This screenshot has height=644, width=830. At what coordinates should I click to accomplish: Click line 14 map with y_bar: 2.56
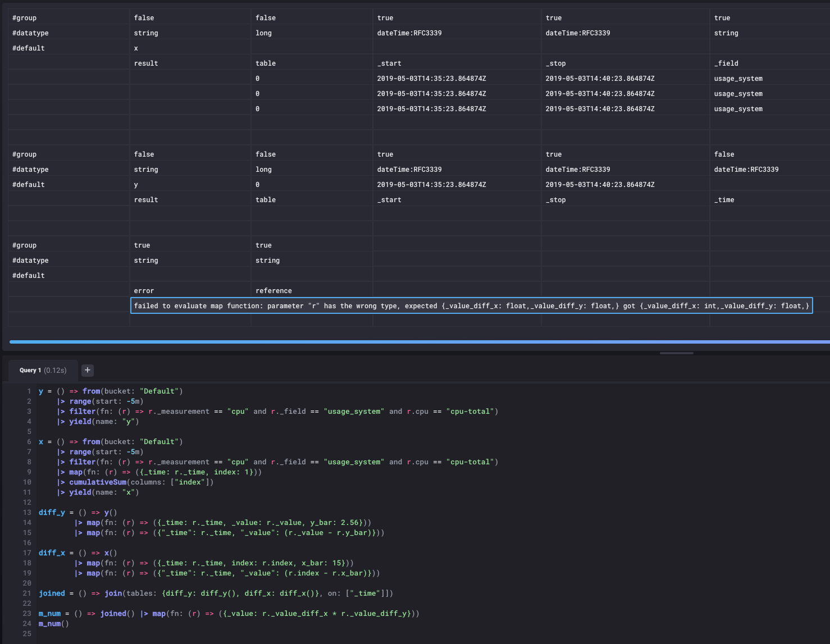[222, 523]
